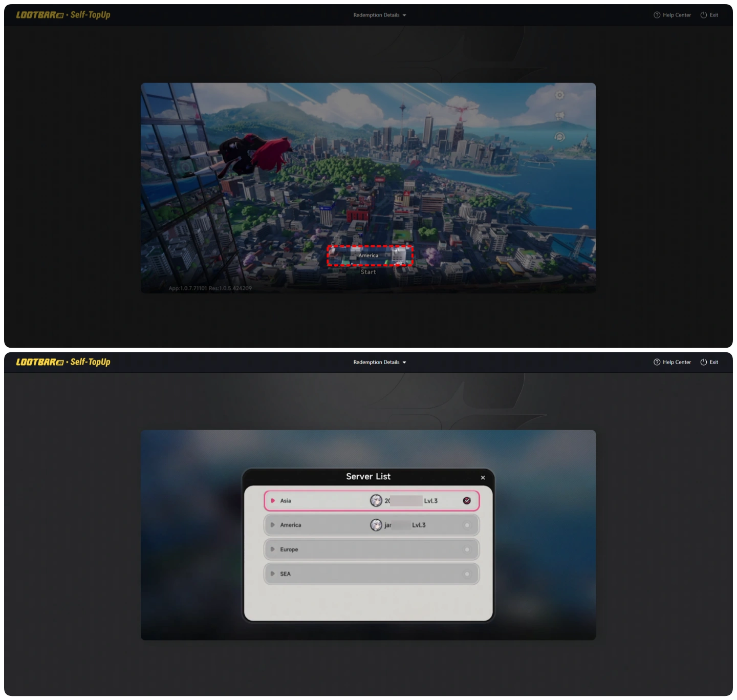Close the Server List dialog
The height and width of the screenshot is (700, 737).
[483, 477]
